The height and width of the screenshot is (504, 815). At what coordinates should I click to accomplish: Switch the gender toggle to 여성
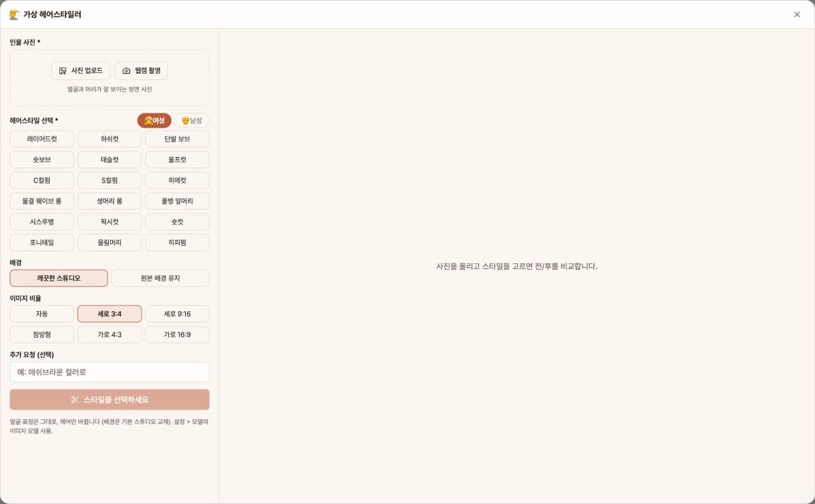(155, 120)
